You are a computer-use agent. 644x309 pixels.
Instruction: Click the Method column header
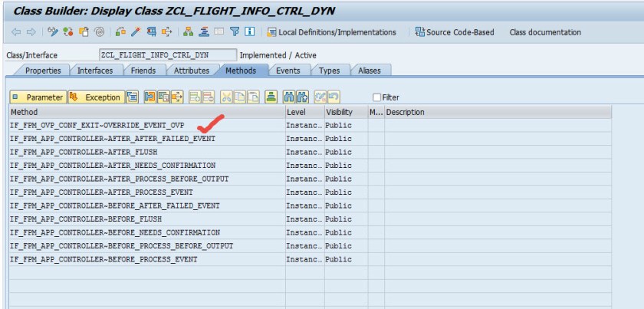[x=147, y=112]
